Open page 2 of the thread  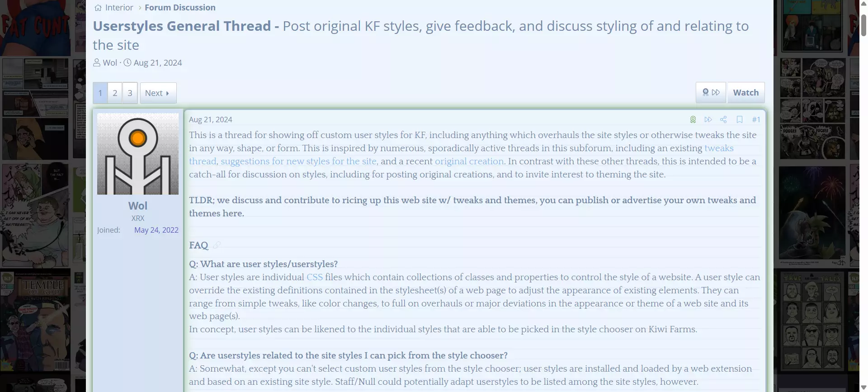[115, 93]
